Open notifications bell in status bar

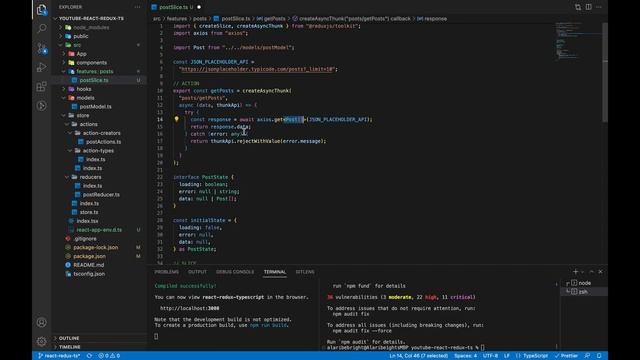(599, 356)
